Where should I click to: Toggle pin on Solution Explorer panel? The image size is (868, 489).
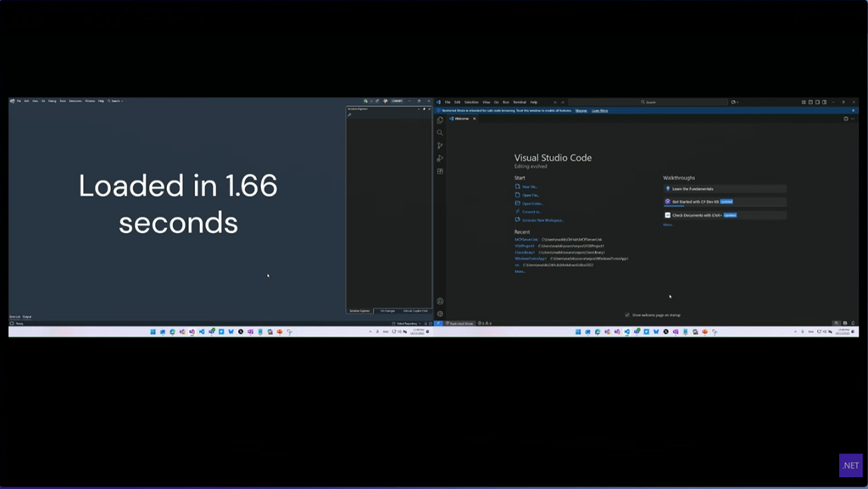click(424, 109)
